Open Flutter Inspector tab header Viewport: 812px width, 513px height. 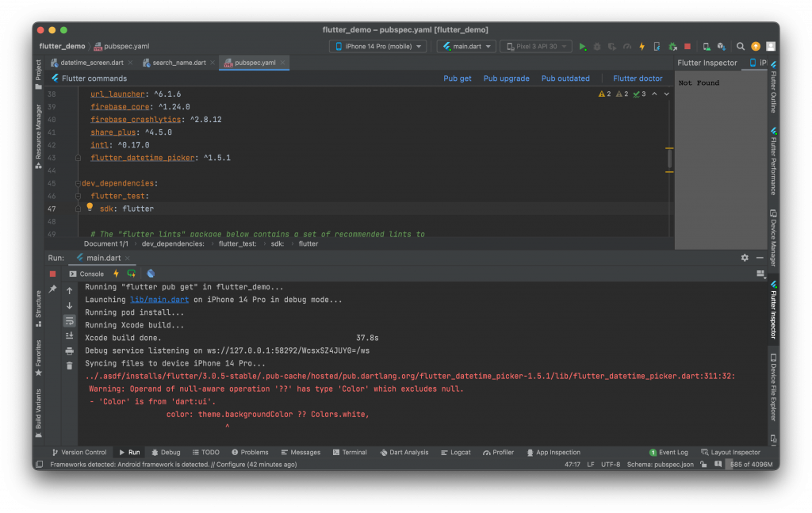pyautogui.click(x=707, y=63)
